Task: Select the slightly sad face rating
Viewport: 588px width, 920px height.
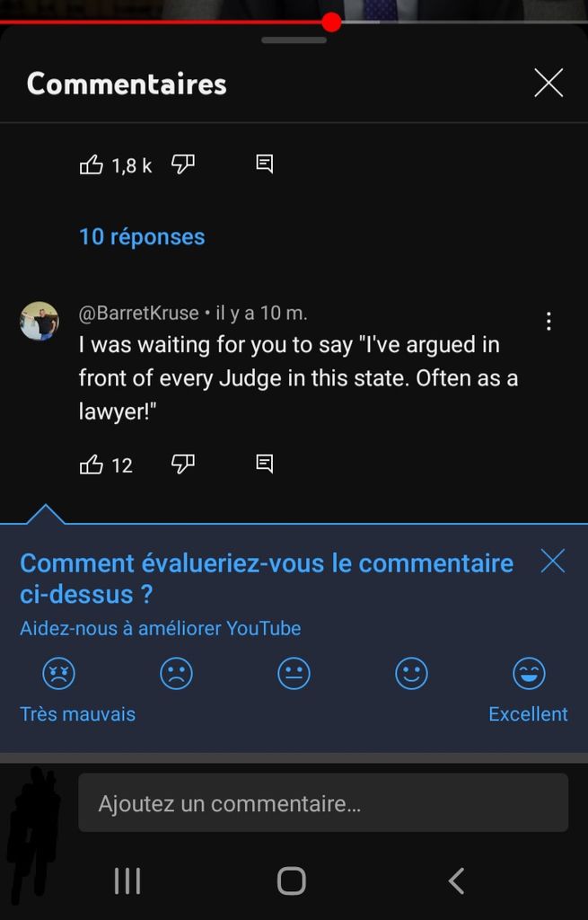Action: (x=176, y=674)
